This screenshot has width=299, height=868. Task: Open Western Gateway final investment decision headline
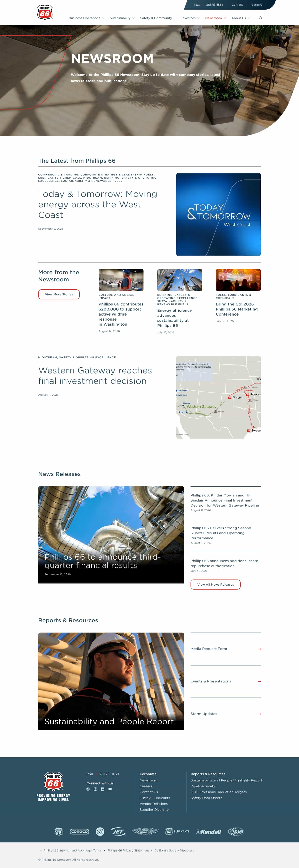pyautogui.click(x=95, y=376)
